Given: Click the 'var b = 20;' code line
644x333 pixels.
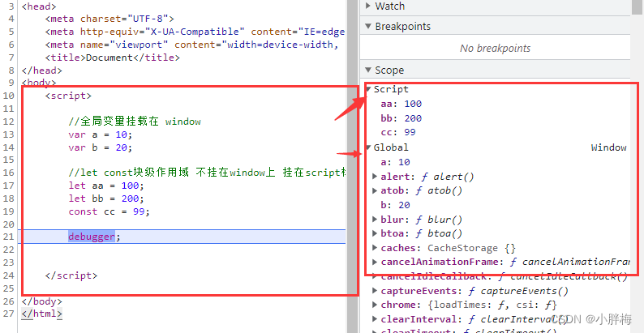Looking at the screenshot, I should (x=101, y=147).
